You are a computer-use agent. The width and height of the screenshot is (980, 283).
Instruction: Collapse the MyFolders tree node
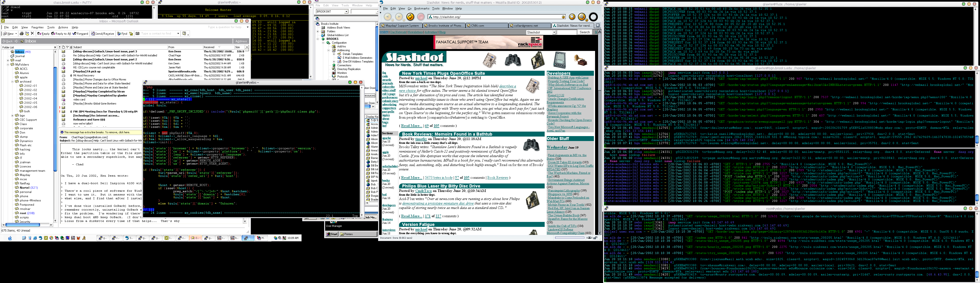point(8,65)
